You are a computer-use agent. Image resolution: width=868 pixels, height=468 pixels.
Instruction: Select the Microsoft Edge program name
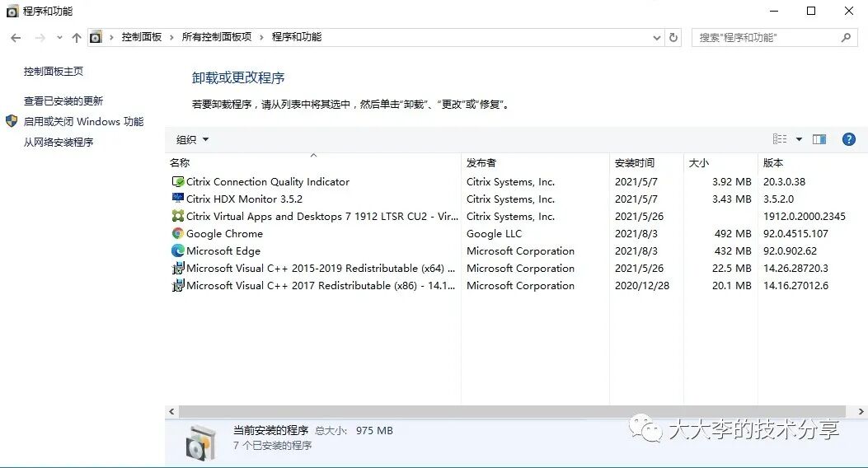pos(223,250)
